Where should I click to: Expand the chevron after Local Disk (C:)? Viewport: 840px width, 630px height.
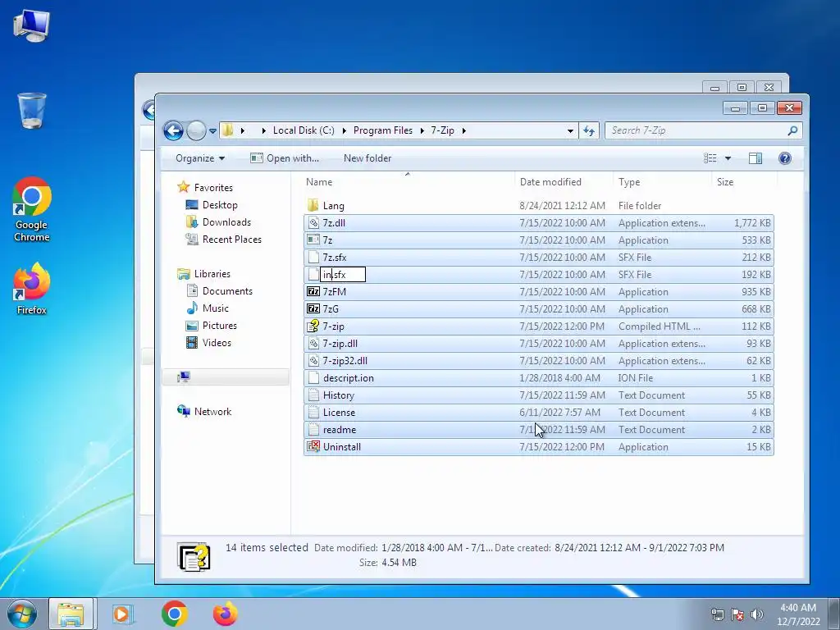[344, 130]
